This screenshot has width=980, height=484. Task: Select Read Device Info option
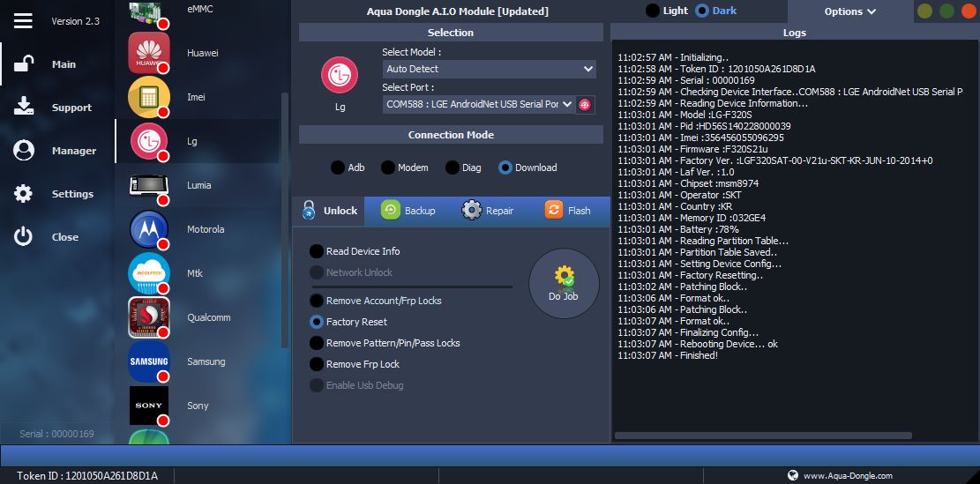pos(355,251)
